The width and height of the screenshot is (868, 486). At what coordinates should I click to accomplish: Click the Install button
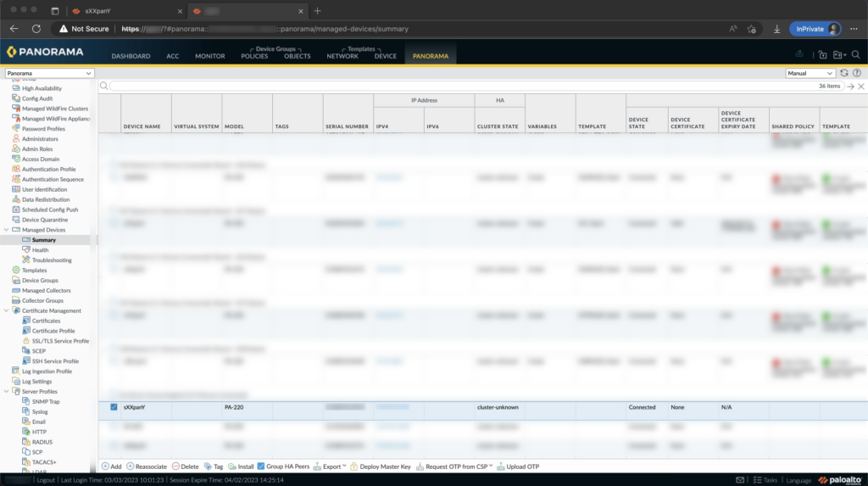click(241, 466)
